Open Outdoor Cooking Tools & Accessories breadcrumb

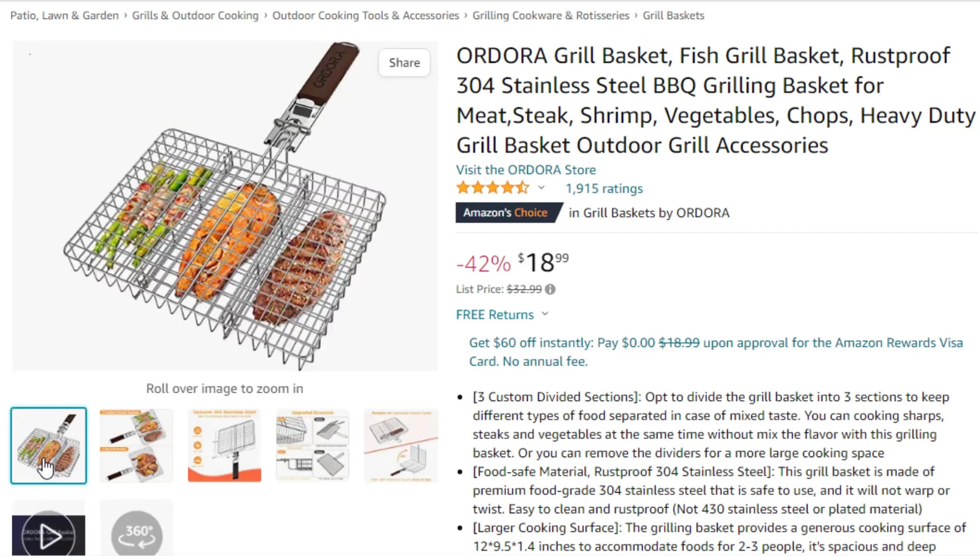click(x=365, y=15)
